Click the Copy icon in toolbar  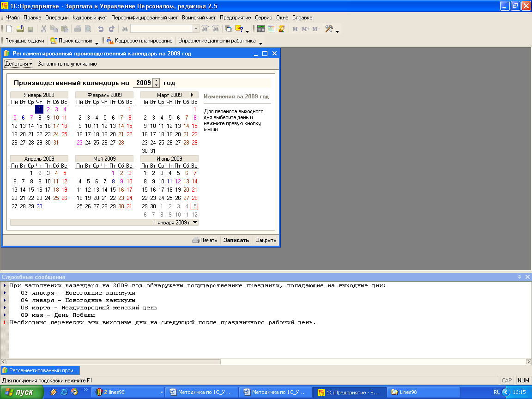point(54,29)
